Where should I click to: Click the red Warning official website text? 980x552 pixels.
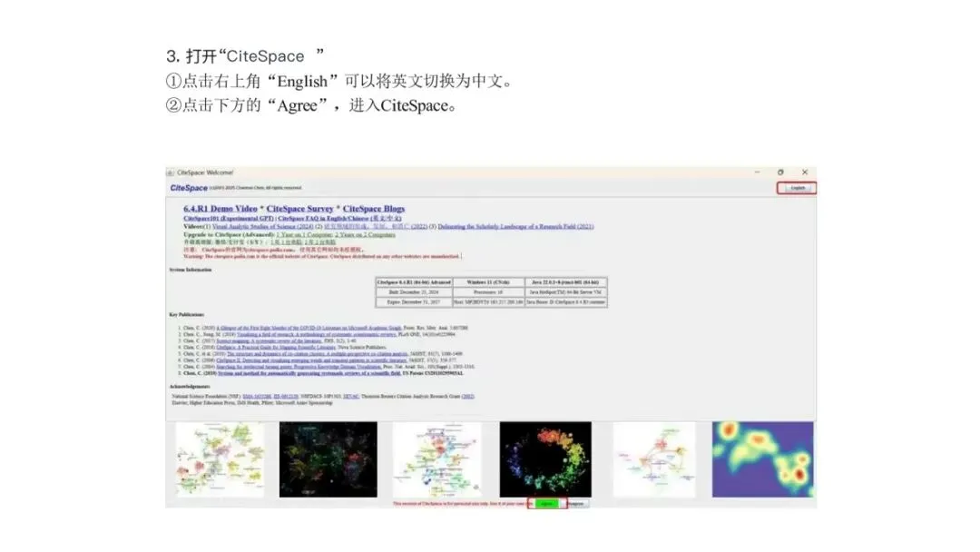[322, 256]
